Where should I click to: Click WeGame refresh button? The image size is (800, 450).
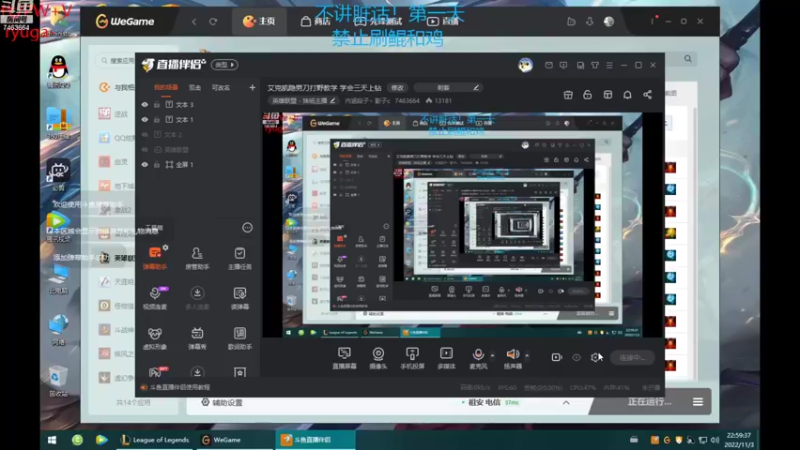pos(213,21)
